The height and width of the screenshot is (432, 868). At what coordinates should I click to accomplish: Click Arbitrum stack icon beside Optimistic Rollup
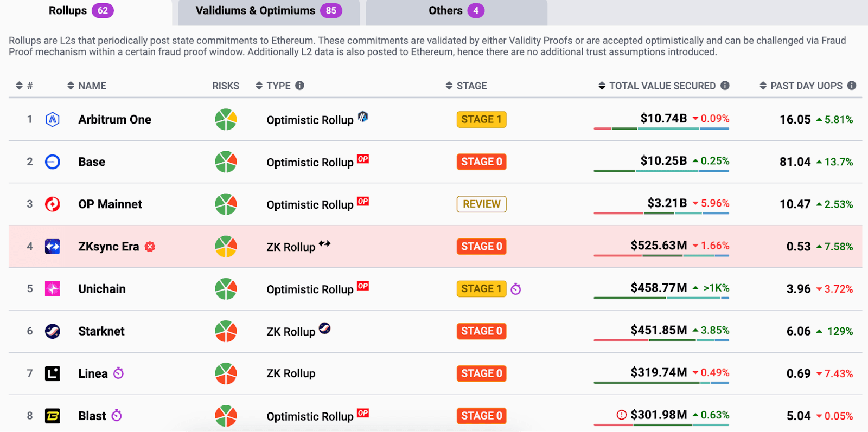click(x=363, y=117)
